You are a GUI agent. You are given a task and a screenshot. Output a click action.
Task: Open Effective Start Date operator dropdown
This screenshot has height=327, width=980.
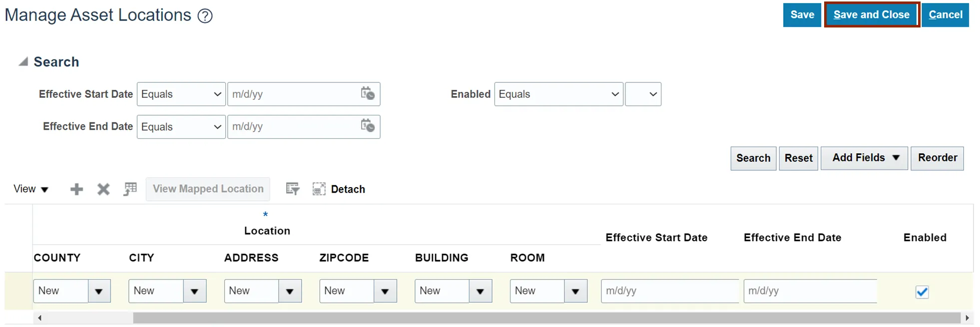[x=181, y=94]
